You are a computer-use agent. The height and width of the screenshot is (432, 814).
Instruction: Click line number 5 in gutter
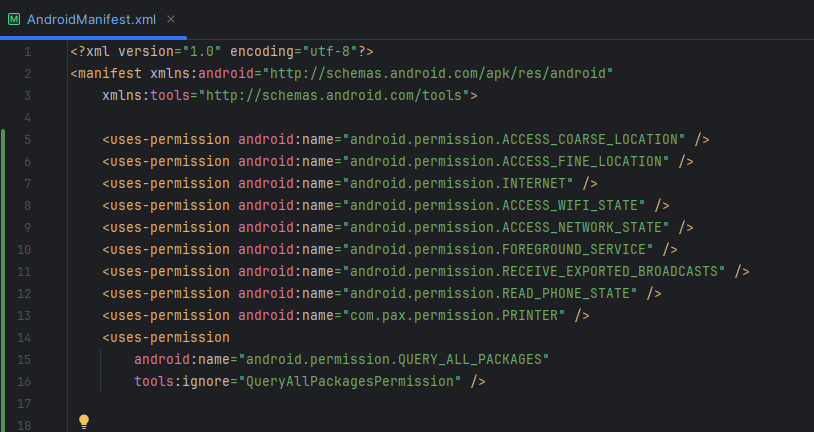28,140
